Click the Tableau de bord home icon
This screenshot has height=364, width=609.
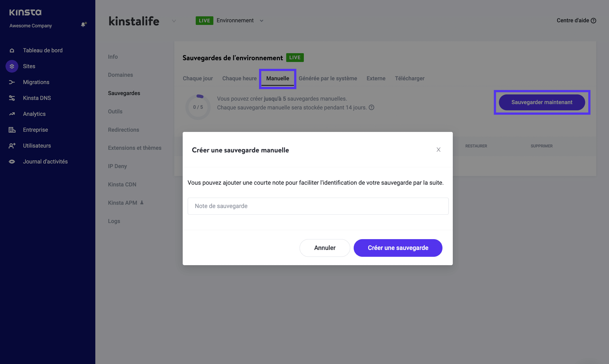[x=12, y=50]
